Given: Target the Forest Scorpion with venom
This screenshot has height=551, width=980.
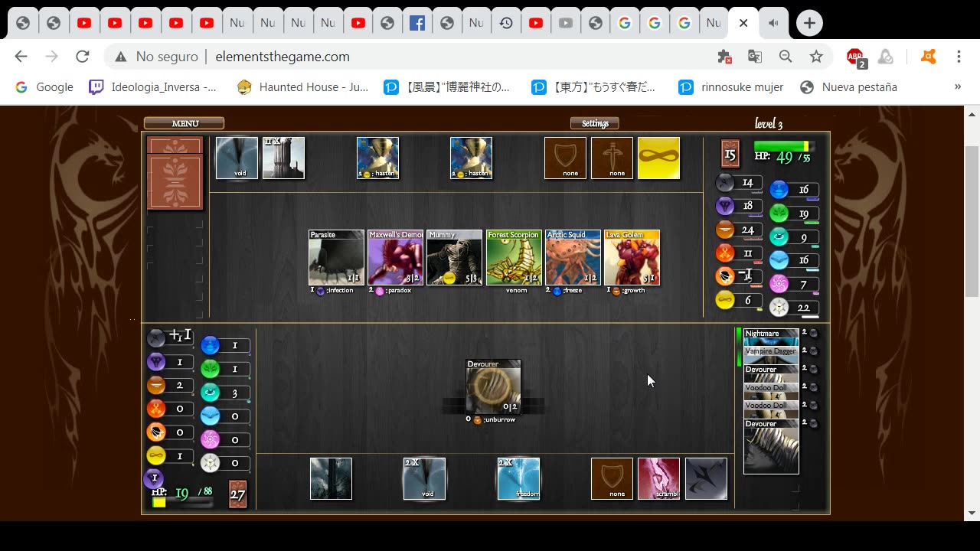Looking at the screenshot, I should tap(514, 258).
